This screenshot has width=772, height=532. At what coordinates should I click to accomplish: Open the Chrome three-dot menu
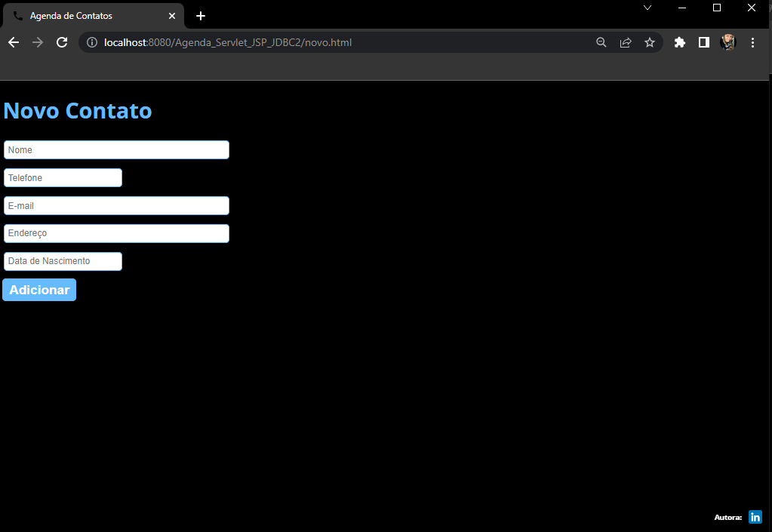pos(752,42)
